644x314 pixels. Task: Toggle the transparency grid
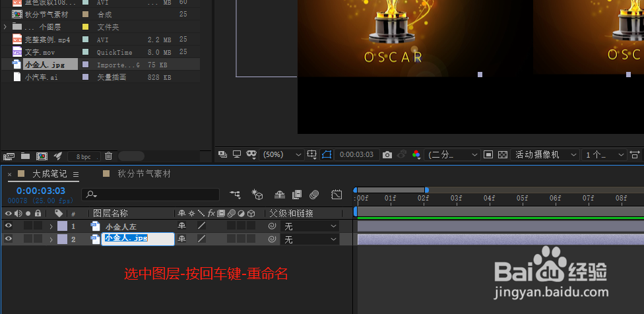pos(503,155)
